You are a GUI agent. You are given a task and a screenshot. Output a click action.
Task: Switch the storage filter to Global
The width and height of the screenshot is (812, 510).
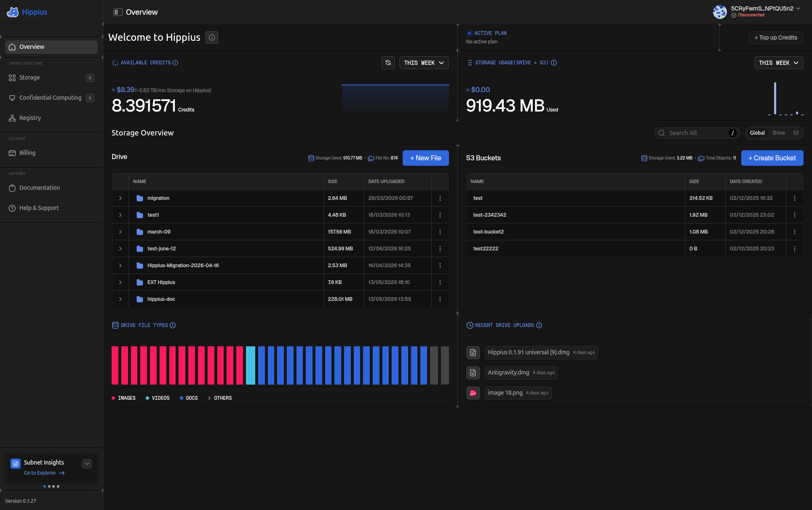757,133
